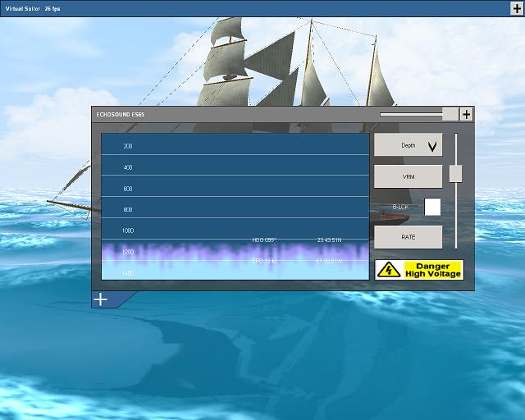
Task: Click the plus icon on the Echosound panel header
Action: coord(466,114)
